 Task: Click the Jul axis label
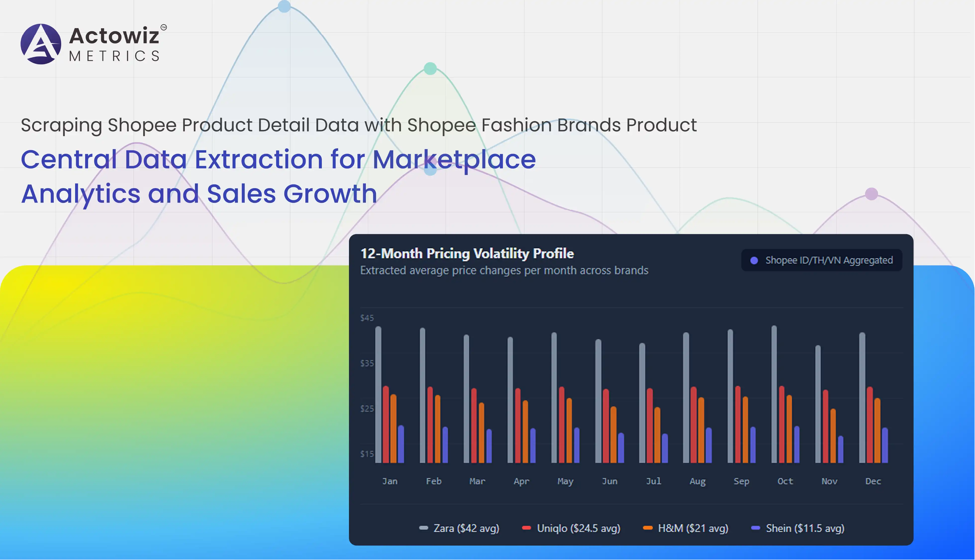pyautogui.click(x=653, y=481)
